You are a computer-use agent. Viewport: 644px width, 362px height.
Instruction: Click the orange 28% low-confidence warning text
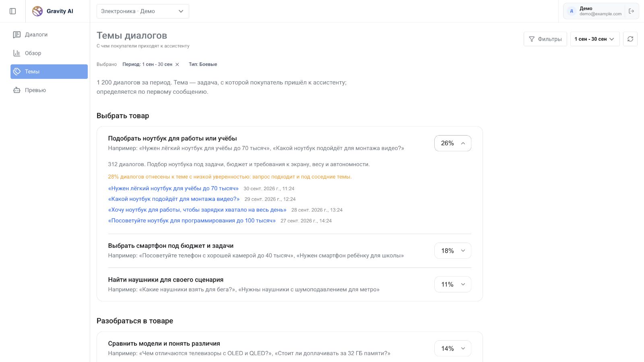[230, 177]
